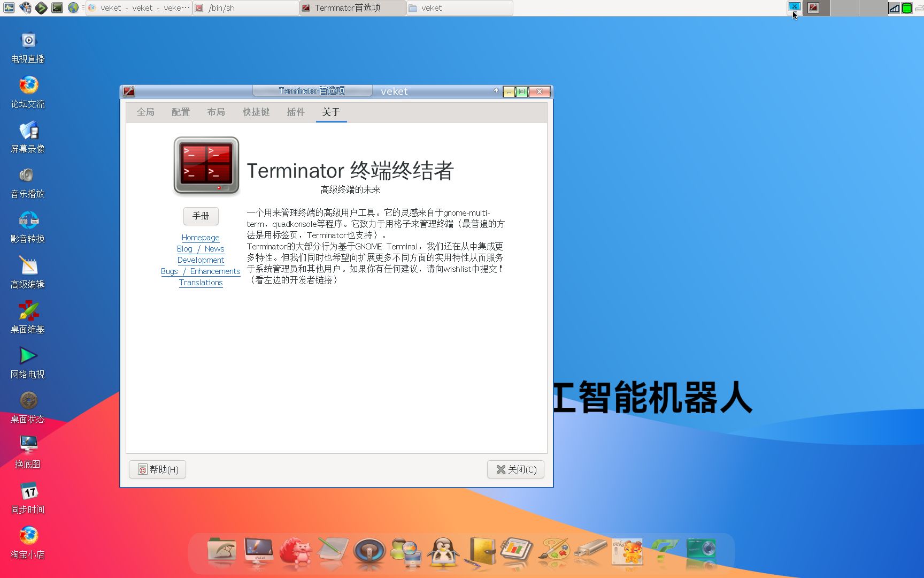Viewport: 924px width, 578px height.
Task: Click the roll-up arrow in dialog title bar
Action: pyautogui.click(x=496, y=91)
